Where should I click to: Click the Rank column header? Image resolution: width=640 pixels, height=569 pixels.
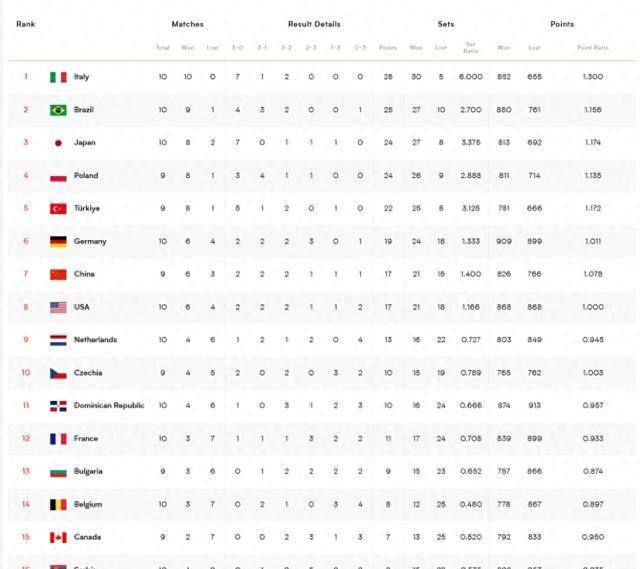tap(25, 24)
